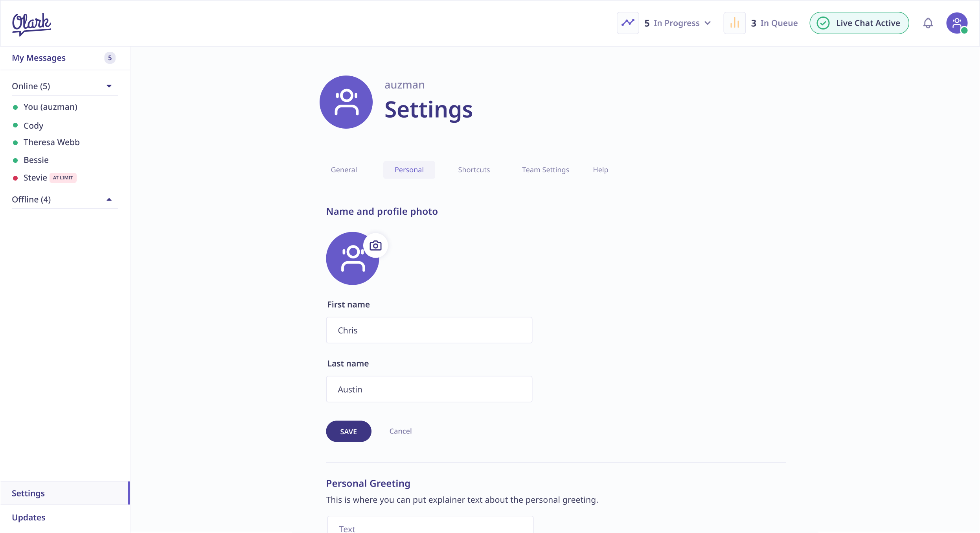
Task: Expand the Online (5) agents list
Action: click(x=110, y=86)
